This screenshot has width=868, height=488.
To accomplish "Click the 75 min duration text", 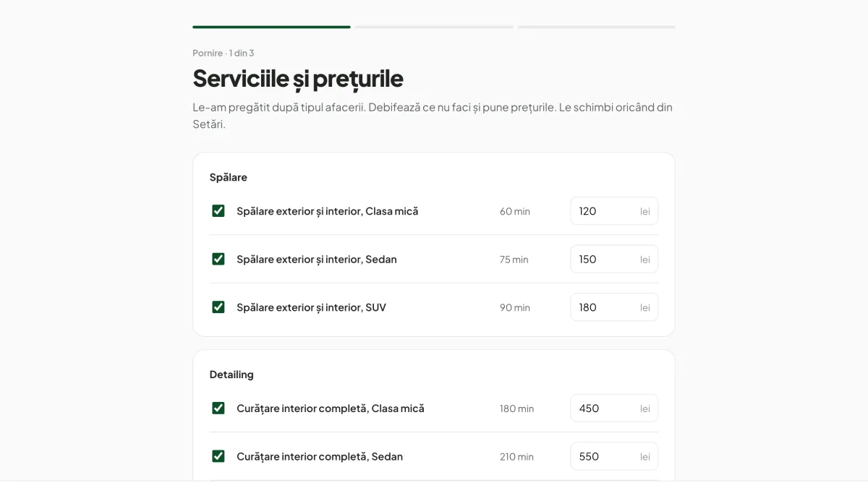I will point(514,260).
